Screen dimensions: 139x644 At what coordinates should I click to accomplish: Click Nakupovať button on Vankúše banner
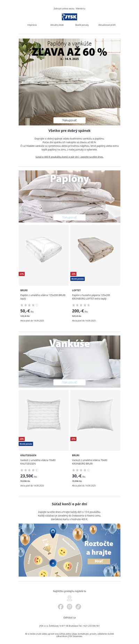69,382
